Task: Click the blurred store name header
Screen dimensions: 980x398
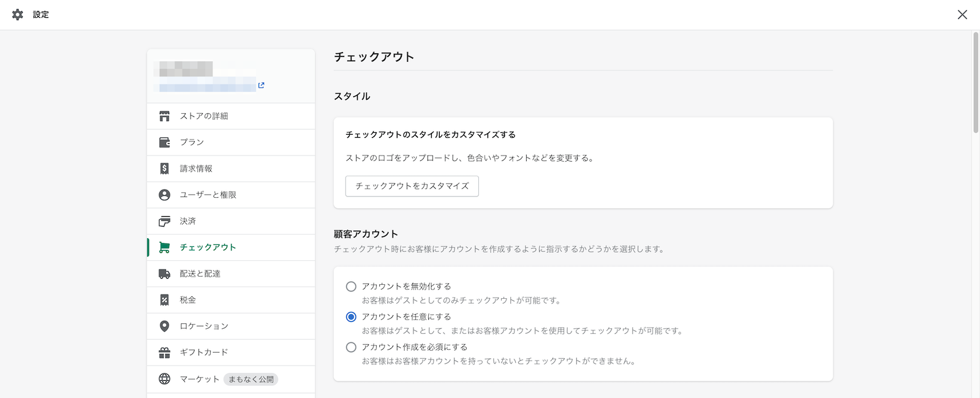Action: pos(186,69)
